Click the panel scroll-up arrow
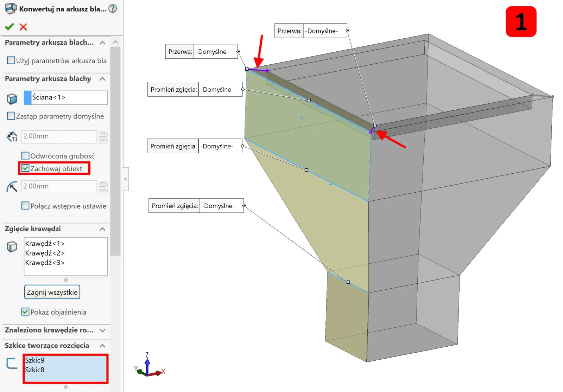Viewport: 563px width, 392px height. pyautogui.click(x=115, y=42)
